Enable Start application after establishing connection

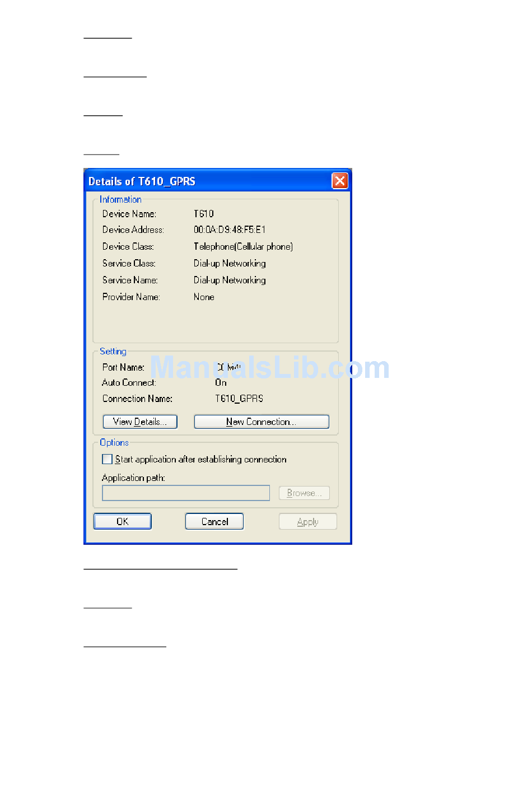[x=107, y=459]
